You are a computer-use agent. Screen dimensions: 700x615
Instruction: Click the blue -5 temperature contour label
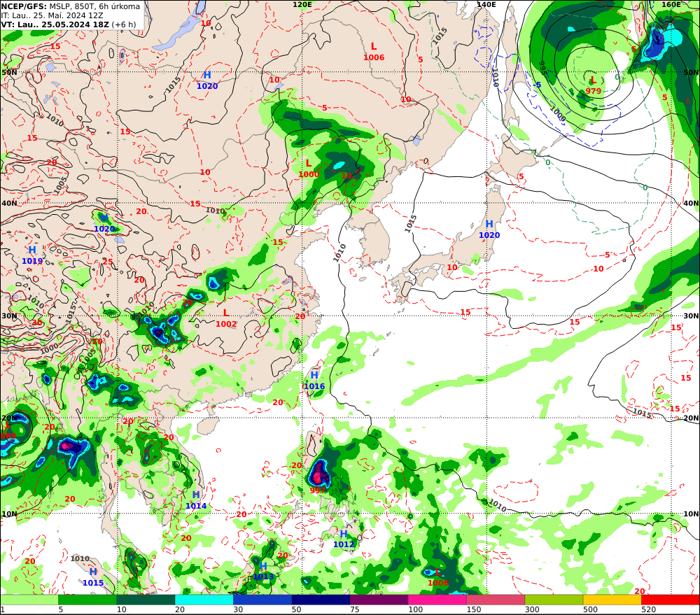[x=538, y=85]
